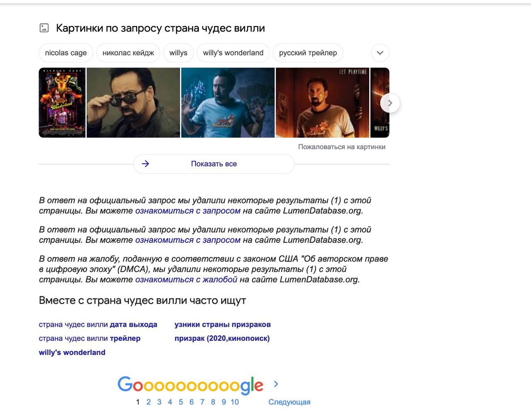Click the Следующая next page link
Image resolution: width=531 pixels, height=420 pixels.
289,402
